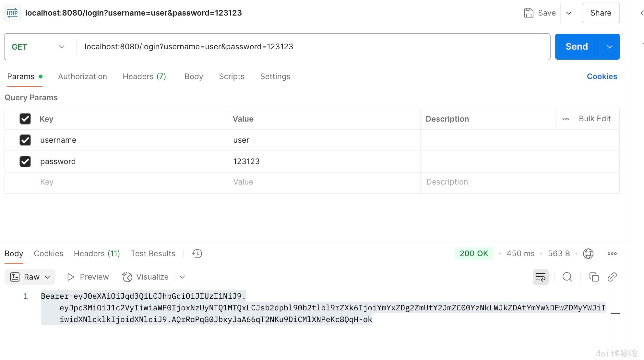Open response more options ellipsis
644x360 pixels.
coord(612,254)
